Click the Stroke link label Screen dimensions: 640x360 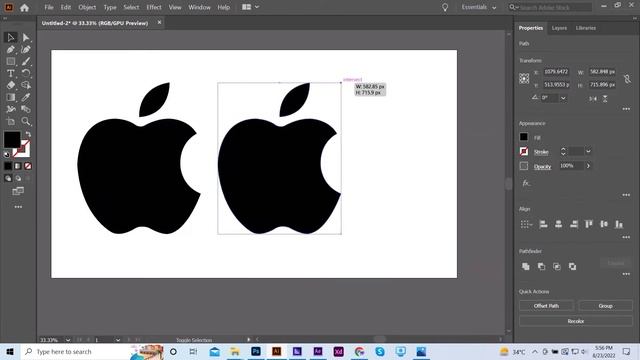point(541,152)
